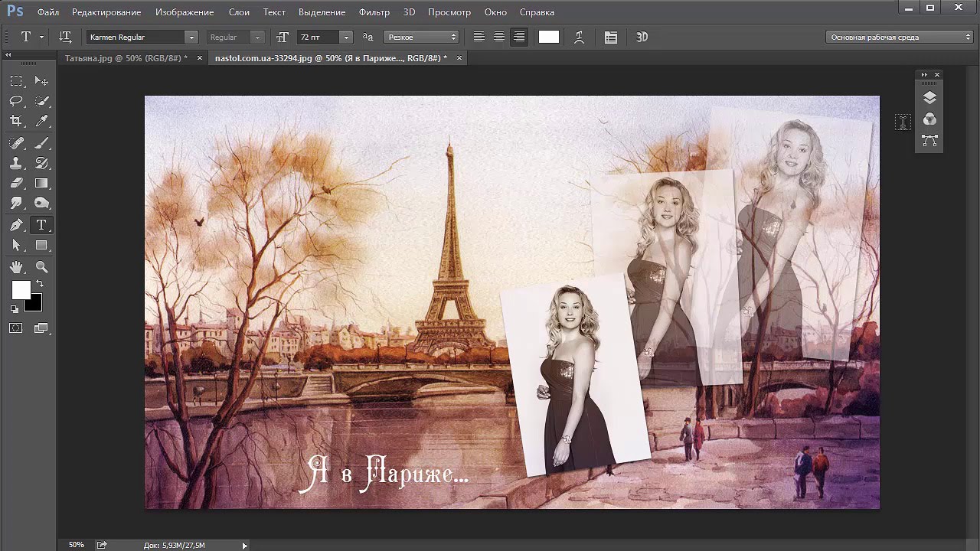The image size is (980, 551).
Task: Pick the Clone Stamp tool
Action: [16, 163]
